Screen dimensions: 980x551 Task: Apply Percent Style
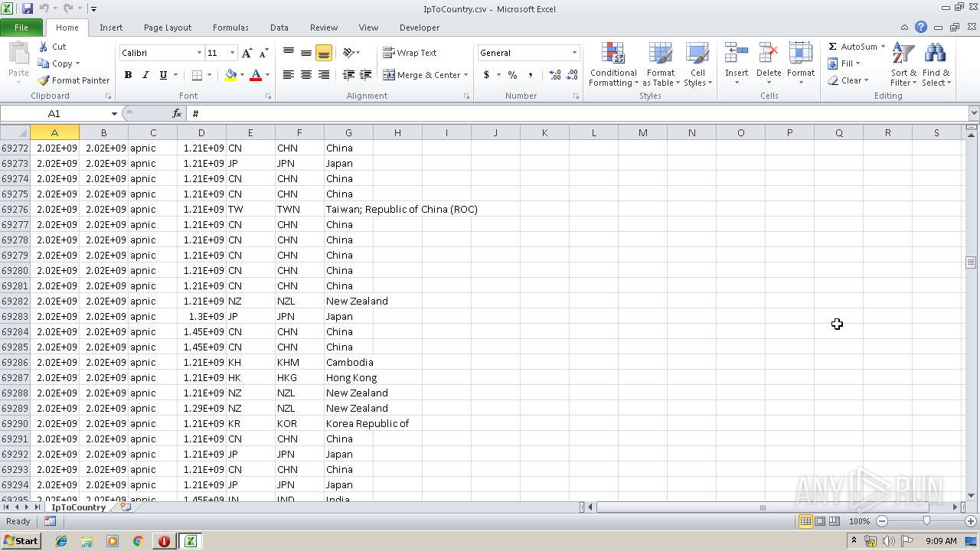(x=512, y=75)
